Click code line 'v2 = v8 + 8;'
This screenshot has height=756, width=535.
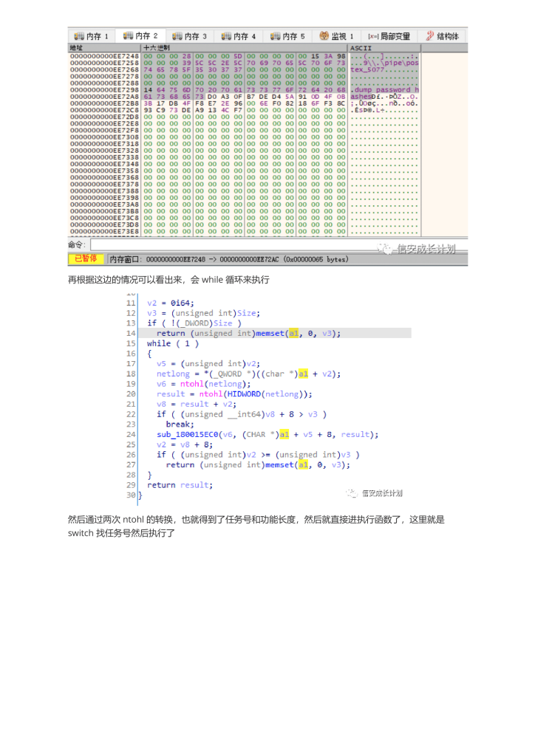[184, 445]
